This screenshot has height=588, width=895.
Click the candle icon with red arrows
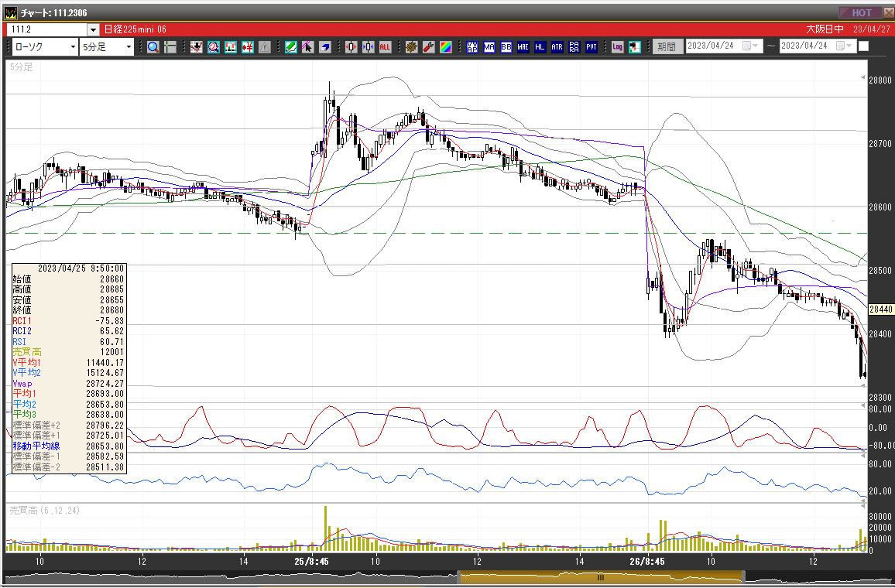(x=351, y=47)
